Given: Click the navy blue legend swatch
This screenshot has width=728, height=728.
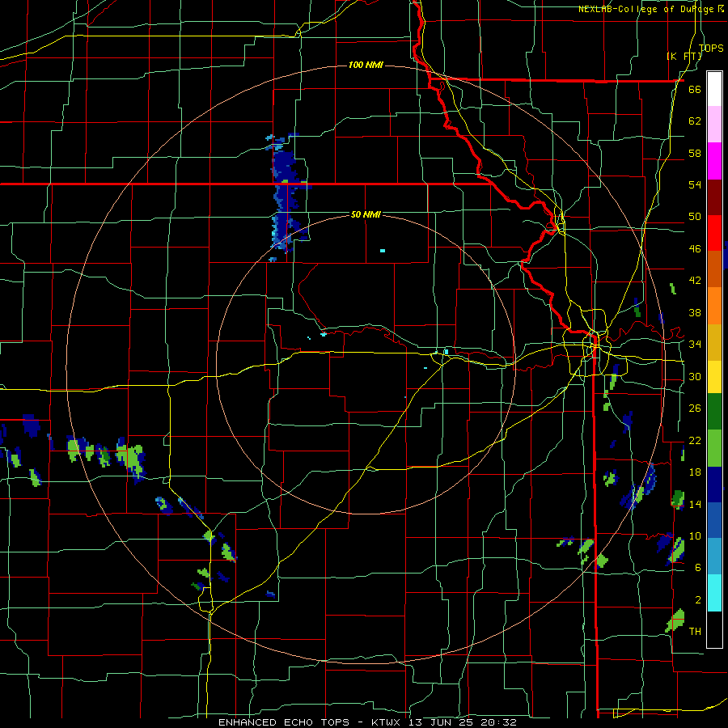Looking at the screenshot, I should [x=714, y=485].
